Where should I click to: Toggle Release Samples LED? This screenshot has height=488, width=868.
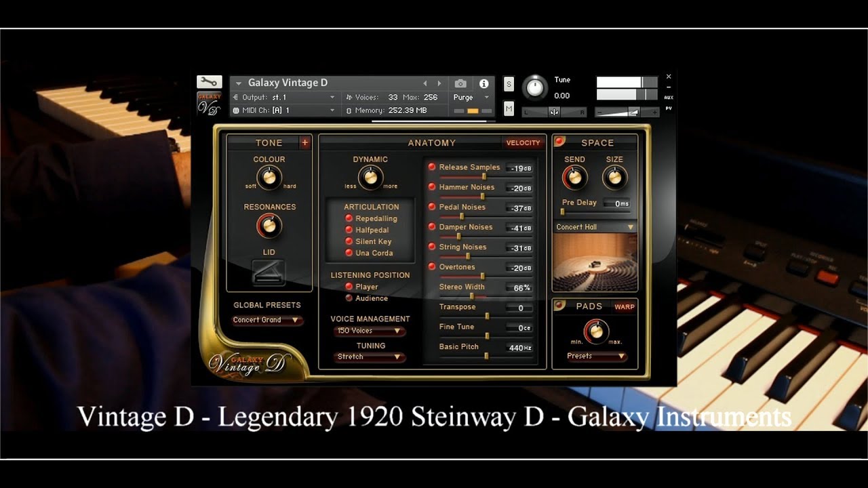coord(432,167)
